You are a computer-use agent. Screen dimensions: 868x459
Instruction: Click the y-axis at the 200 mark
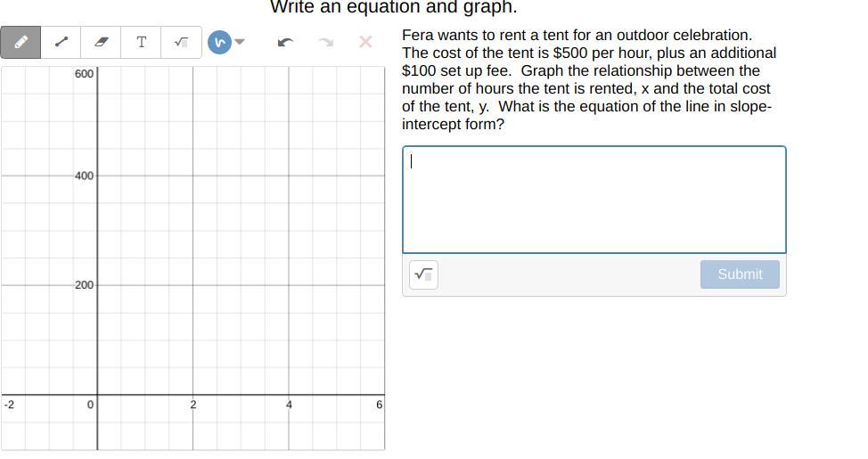pyautogui.click(x=97, y=285)
